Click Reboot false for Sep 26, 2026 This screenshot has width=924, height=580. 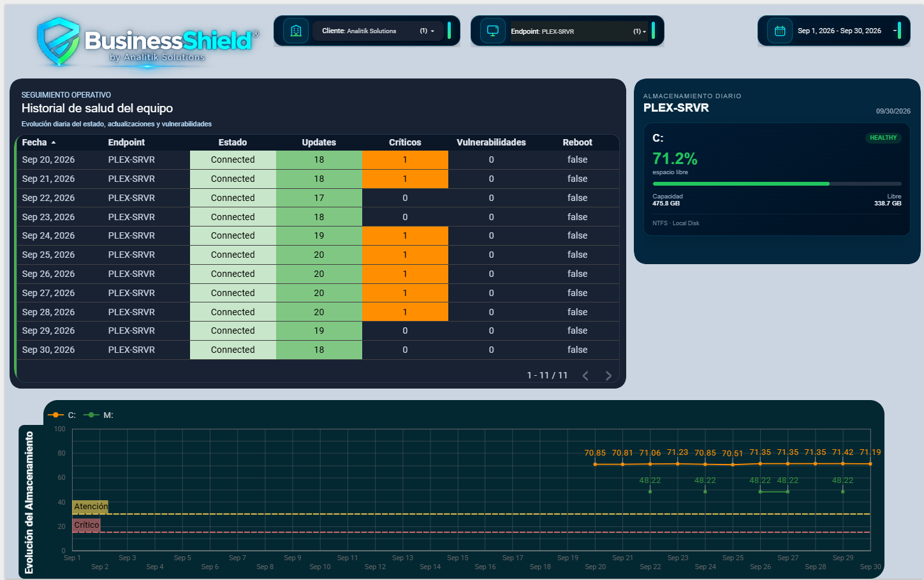[x=577, y=274]
